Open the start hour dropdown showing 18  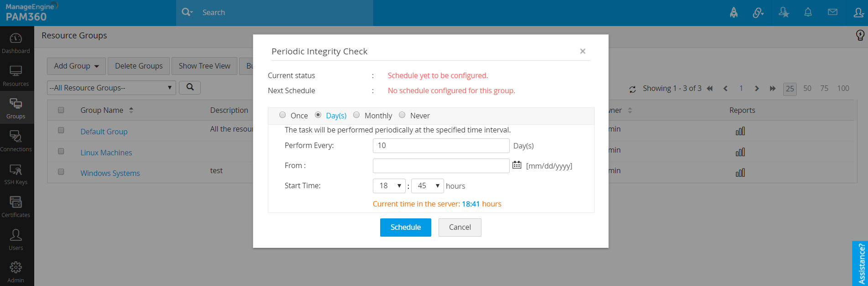(x=389, y=186)
